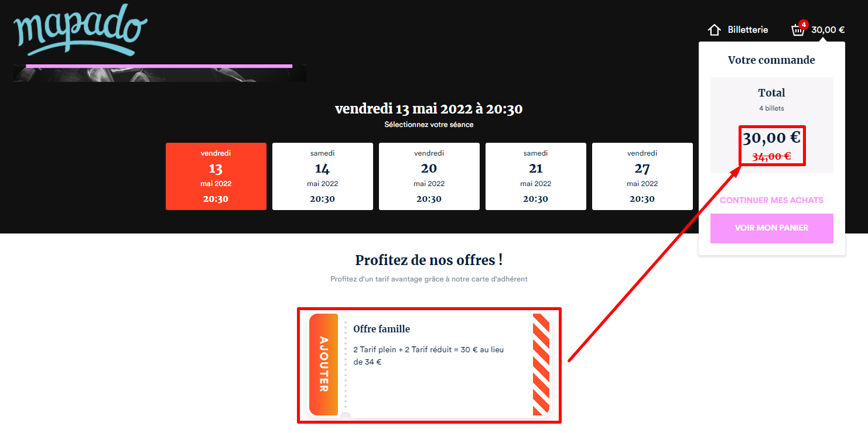Screen dimensions: 868x433
Task: Click AJOUTER on the Offre famille ticket
Action: pyautogui.click(x=324, y=365)
